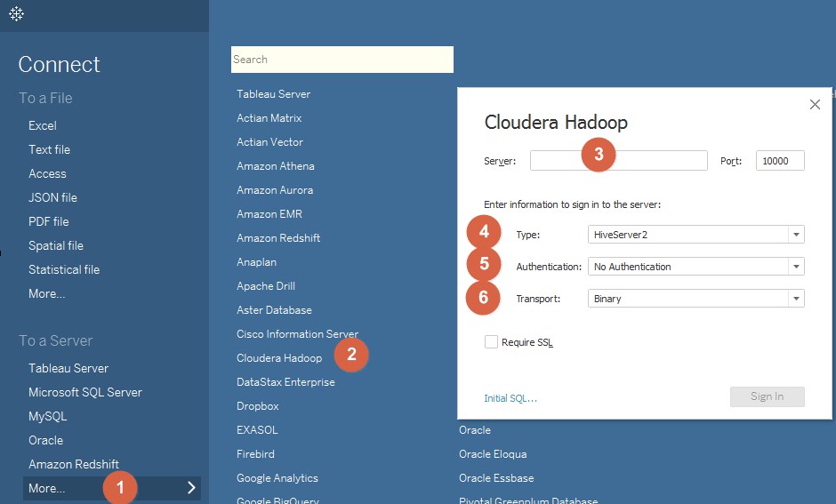Viewport: 836px width, 504px height.
Task: Choose DataStax Enterprise connector
Action: coord(285,382)
